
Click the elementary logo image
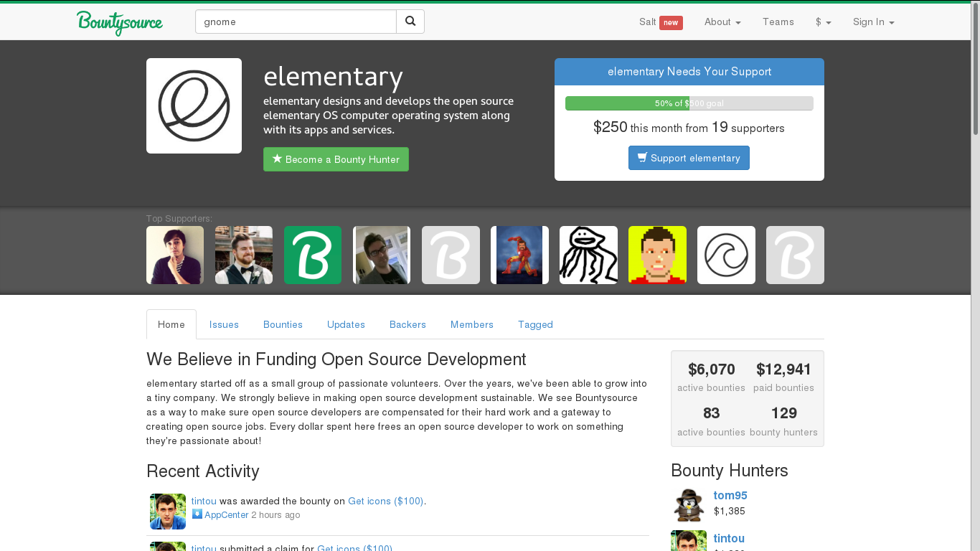(194, 105)
